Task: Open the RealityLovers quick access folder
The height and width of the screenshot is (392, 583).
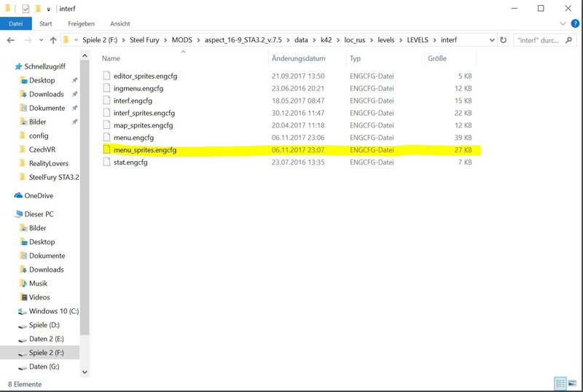Action: pos(49,163)
